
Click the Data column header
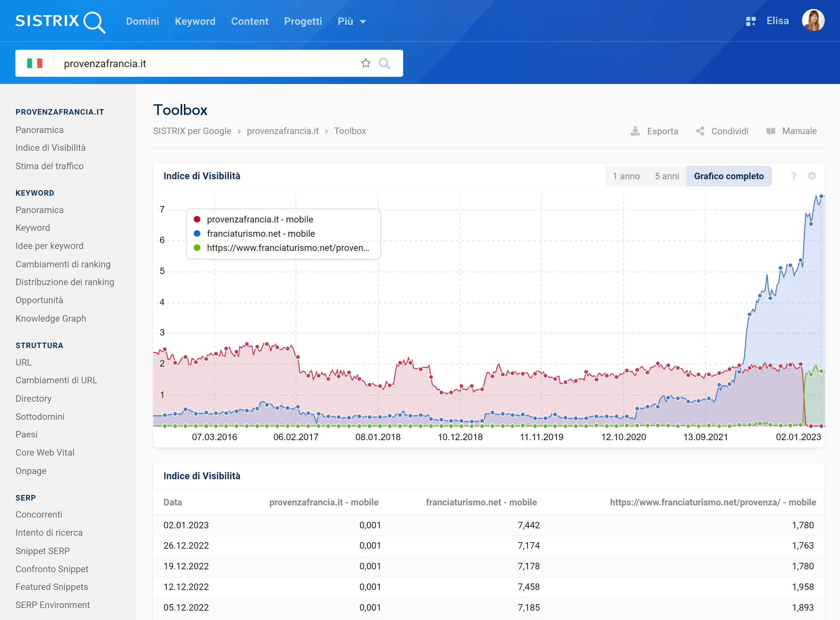(x=173, y=502)
